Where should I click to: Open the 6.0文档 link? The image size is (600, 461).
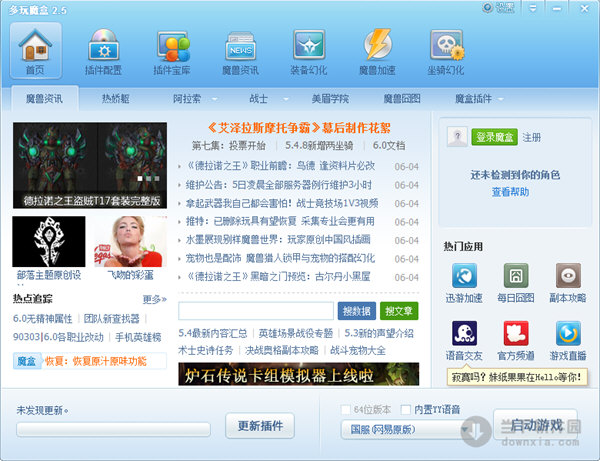pos(389,145)
